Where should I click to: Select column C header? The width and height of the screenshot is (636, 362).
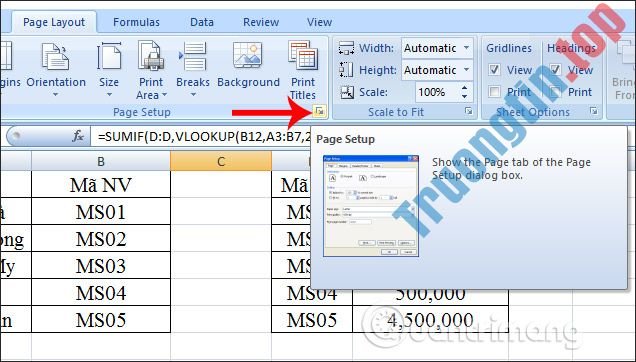coord(221,162)
